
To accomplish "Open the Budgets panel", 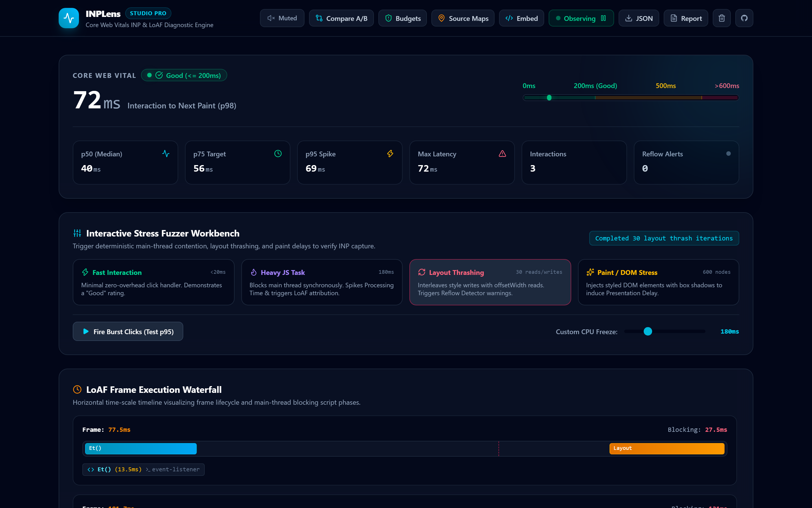I will [402, 18].
